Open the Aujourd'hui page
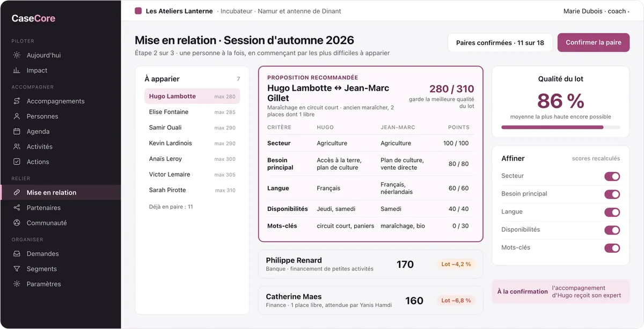 tap(61, 55)
